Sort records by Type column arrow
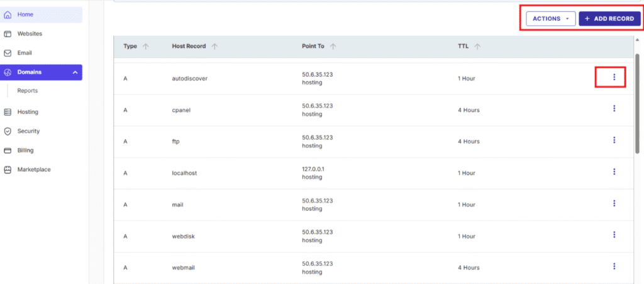The height and width of the screenshot is (284, 644). coord(146,47)
